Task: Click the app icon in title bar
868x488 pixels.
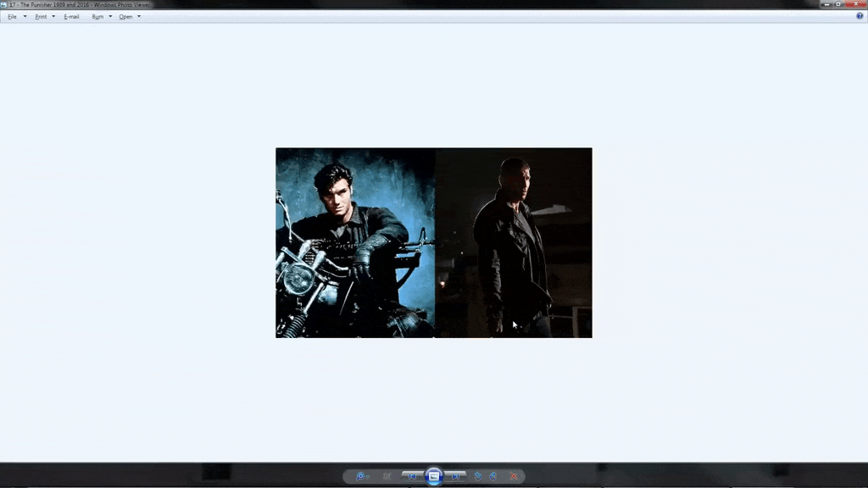Action: (x=4, y=4)
